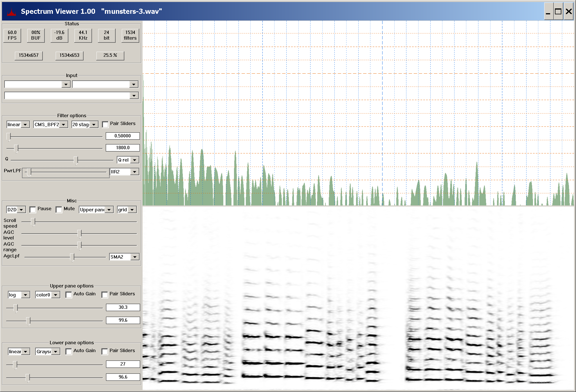Maximize the Spectrum Viewer window

point(558,11)
